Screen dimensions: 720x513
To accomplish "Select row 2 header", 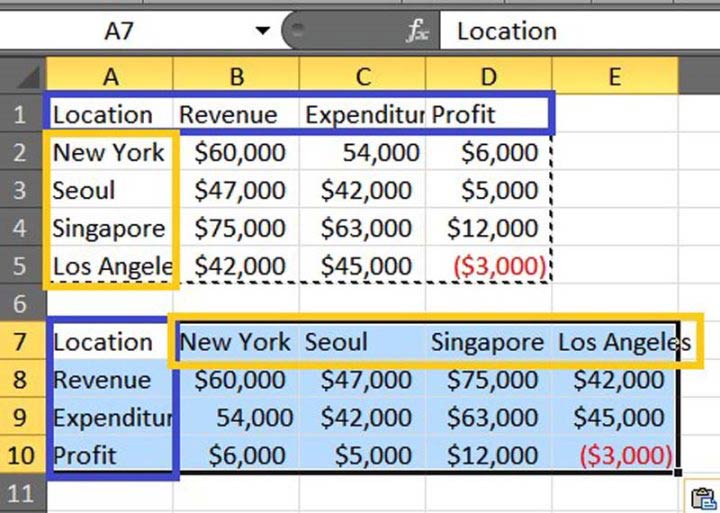I will pos(23,152).
